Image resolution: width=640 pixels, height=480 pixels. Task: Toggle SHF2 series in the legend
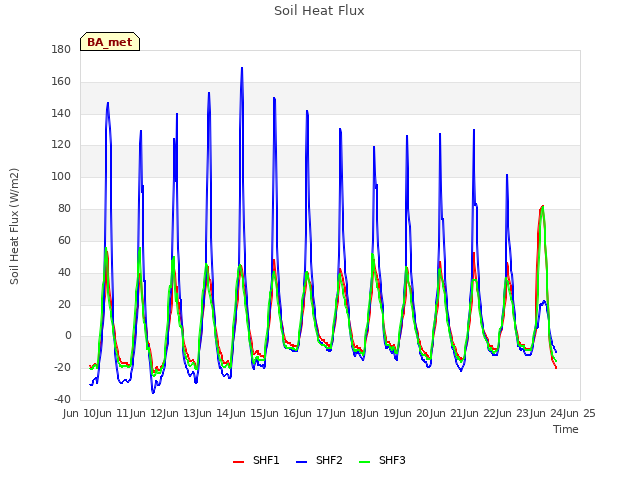click(x=329, y=460)
